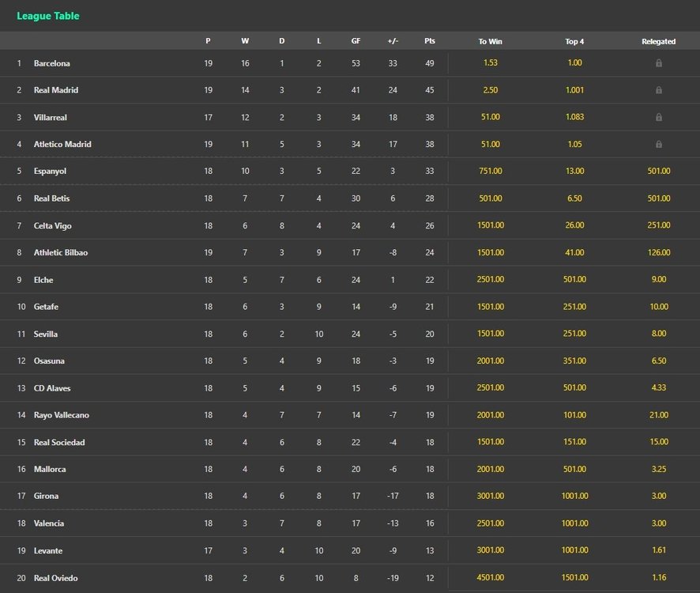Click the Real Sociedad team name
The height and width of the screenshot is (593, 700).
pos(59,442)
